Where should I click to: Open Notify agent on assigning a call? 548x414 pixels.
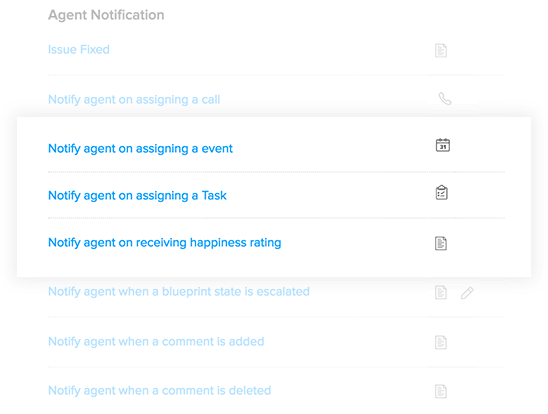[134, 100]
